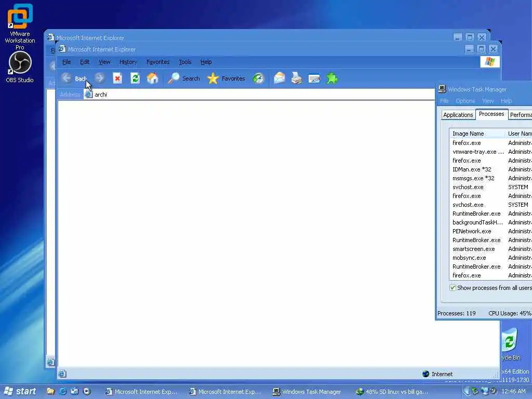Click the Internet zone status bar indicator
Image resolution: width=532 pixels, height=399 pixels.
(x=437, y=374)
